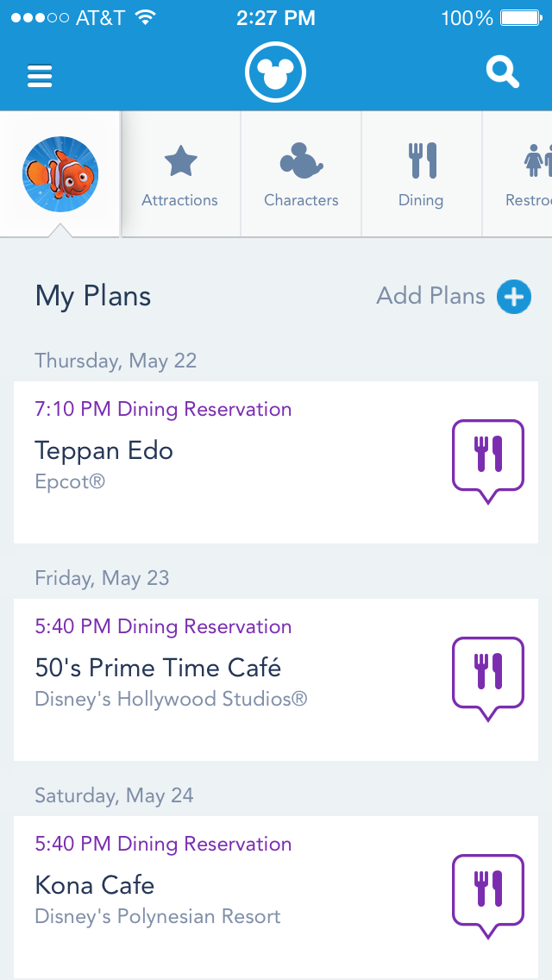Tap Teppan Edo dining fork-knife icon
552x980 pixels.
click(488, 458)
